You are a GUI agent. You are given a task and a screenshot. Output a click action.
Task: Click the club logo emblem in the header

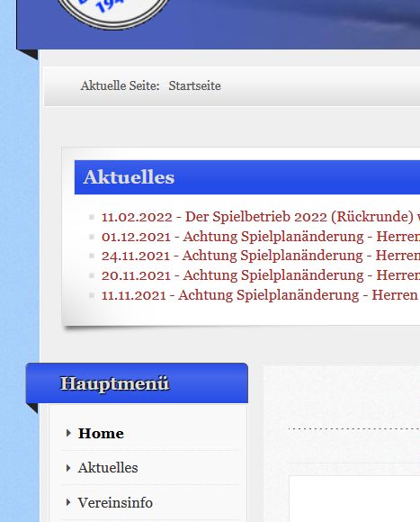(113, 13)
